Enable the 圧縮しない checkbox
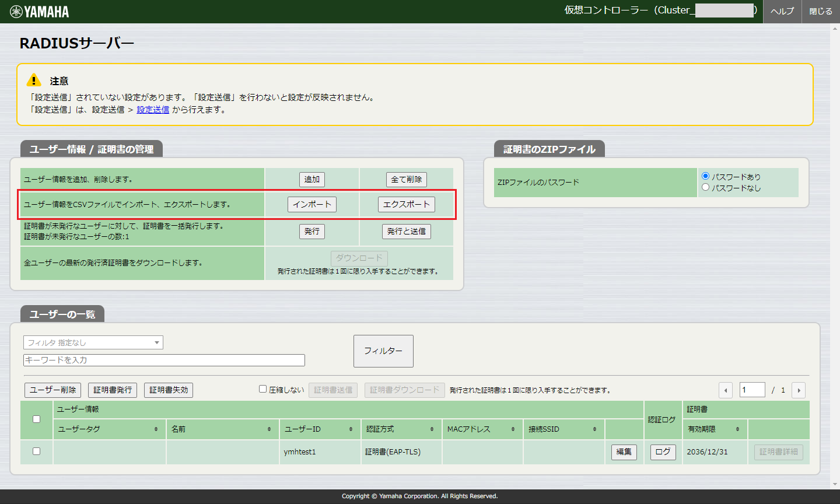 point(262,390)
